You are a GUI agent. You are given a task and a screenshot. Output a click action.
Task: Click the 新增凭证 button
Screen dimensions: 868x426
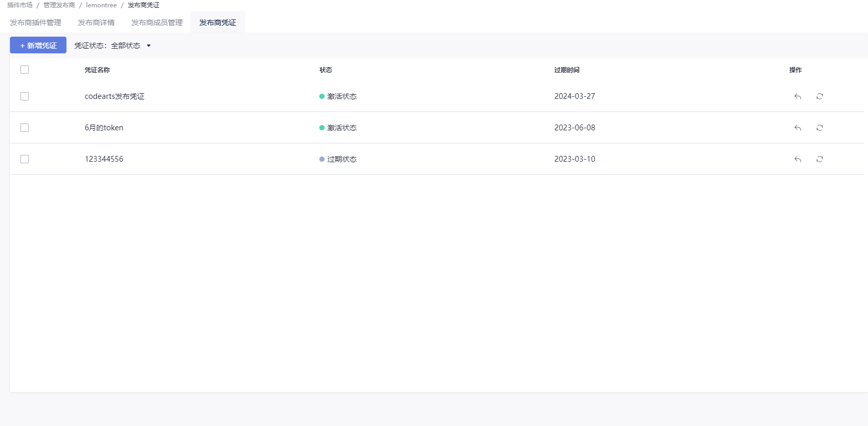tap(38, 46)
